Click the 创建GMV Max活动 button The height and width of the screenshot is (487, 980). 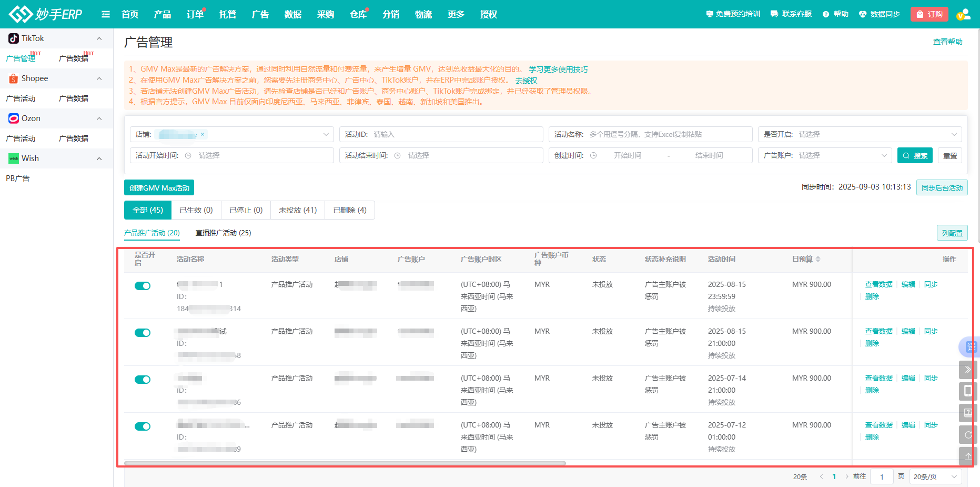159,188
